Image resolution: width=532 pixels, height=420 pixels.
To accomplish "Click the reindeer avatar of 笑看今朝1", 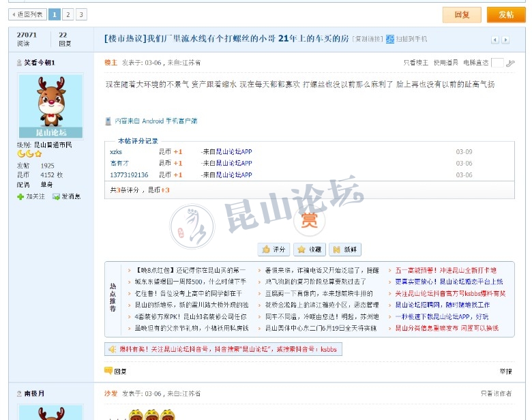I will (50, 106).
